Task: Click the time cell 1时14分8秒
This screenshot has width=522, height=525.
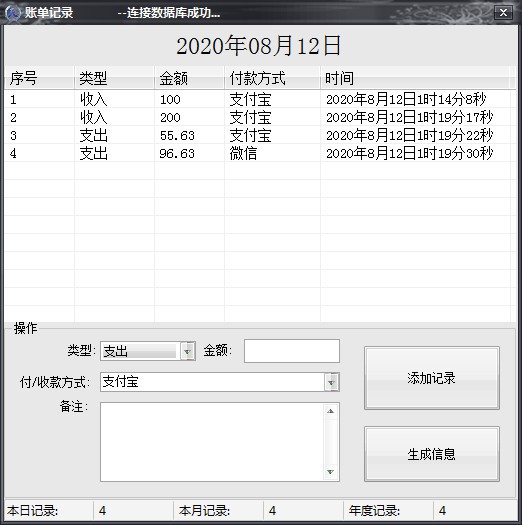Action: tap(415, 99)
